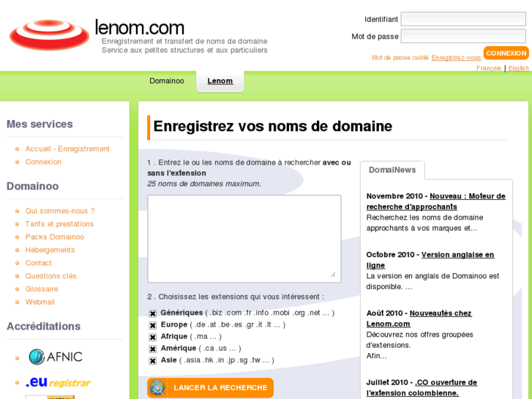This screenshot has width=532, height=399.
Task: Open the .eu registrar accreditation logo
Action: pyautogui.click(x=58, y=382)
